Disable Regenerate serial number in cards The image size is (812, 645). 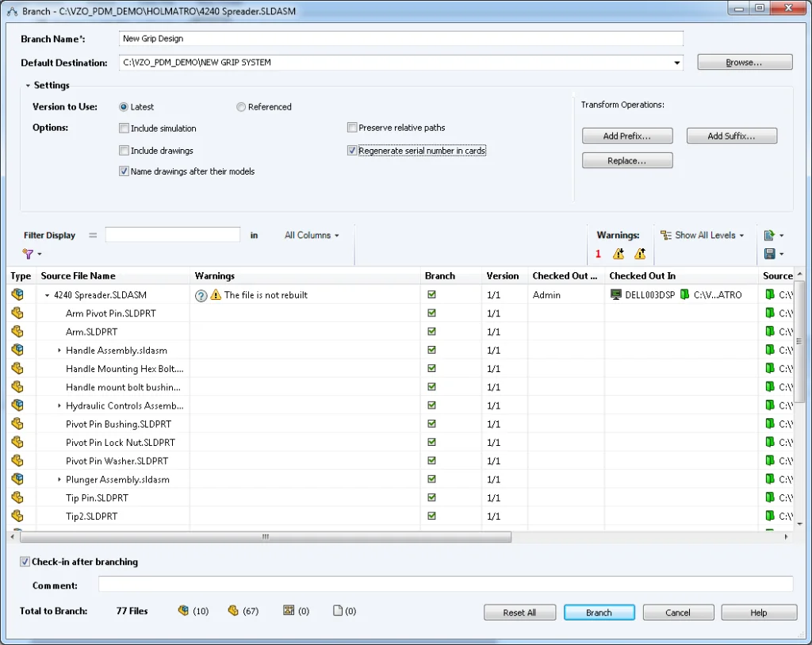pyautogui.click(x=351, y=150)
